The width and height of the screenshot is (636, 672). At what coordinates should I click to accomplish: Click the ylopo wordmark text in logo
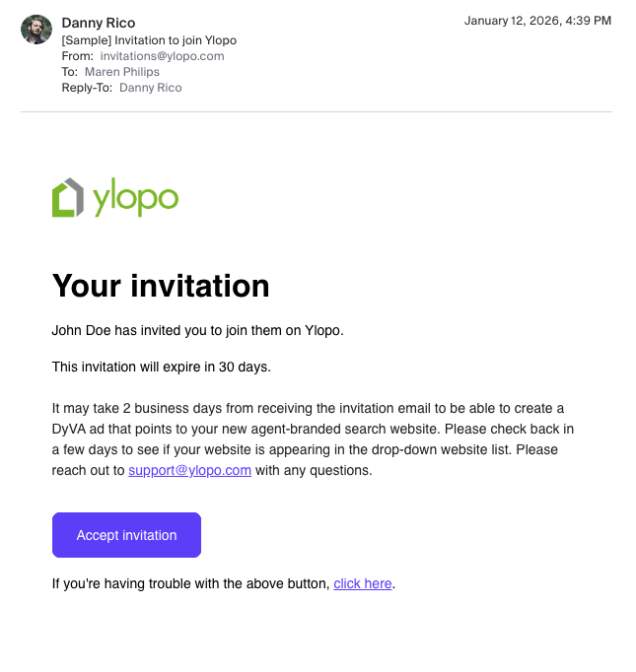click(x=135, y=198)
